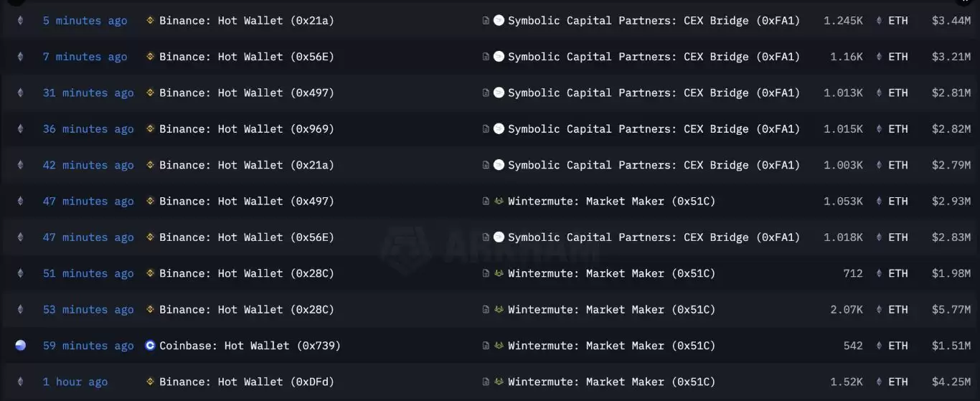Click the 1.16K ETH amount

[x=847, y=57]
